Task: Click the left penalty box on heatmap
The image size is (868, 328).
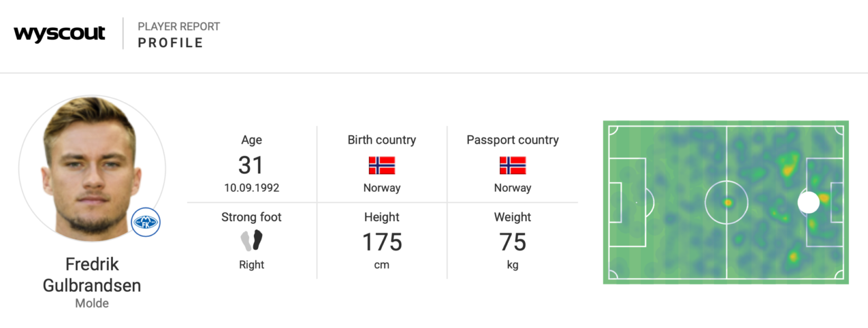Action: click(x=627, y=203)
